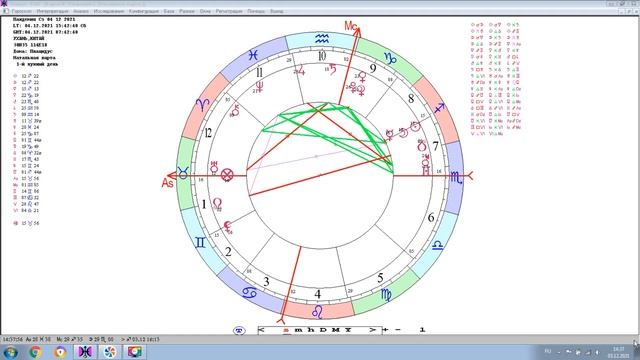This screenshot has width=640, height=360.
Task: Increase step size with the + button
Action: 386,330
